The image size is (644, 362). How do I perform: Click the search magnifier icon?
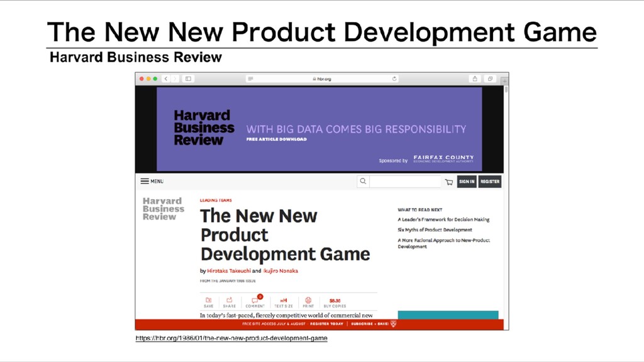click(x=363, y=181)
